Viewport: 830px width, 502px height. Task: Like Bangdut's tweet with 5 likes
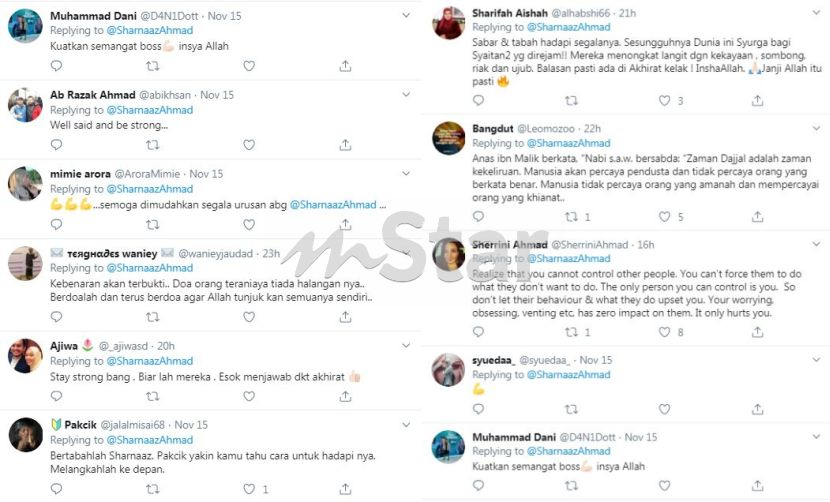pyautogui.click(x=664, y=217)
